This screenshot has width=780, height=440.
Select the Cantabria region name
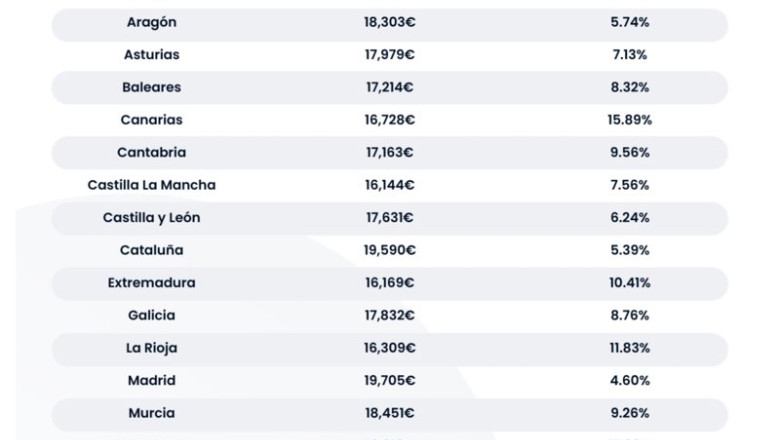[x=152, y=153]
